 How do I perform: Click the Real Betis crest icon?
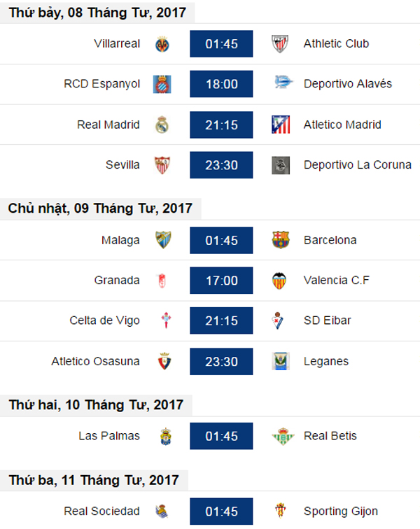(x=283, y=436)
